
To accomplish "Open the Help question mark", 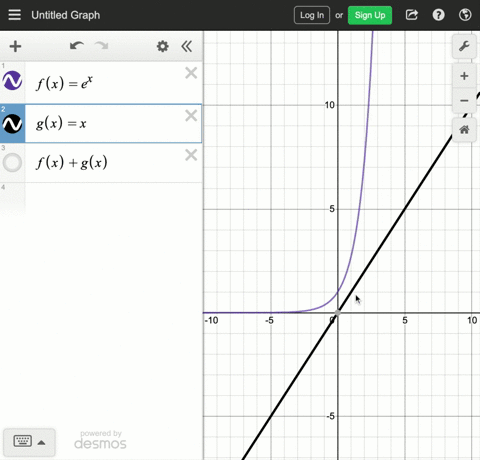I will coord(438,15).
